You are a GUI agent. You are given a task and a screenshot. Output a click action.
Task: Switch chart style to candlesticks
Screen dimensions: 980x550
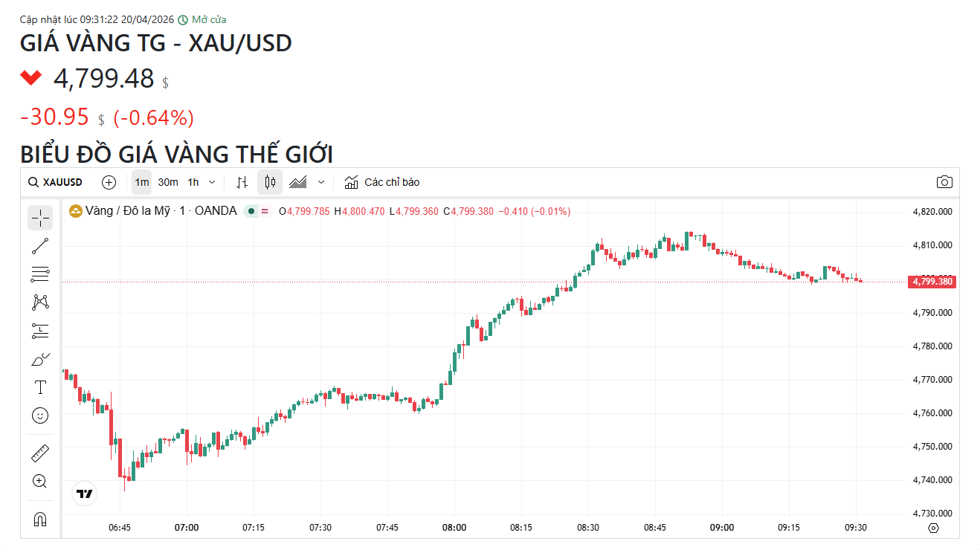pyautogui.click(x=270, y=182)
